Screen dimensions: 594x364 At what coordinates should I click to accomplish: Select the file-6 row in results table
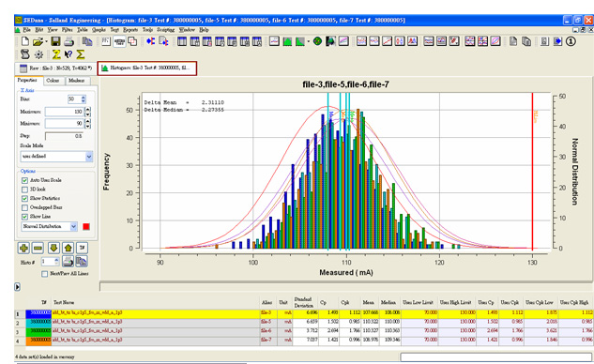pyautogui.click(x=303, y=331)
